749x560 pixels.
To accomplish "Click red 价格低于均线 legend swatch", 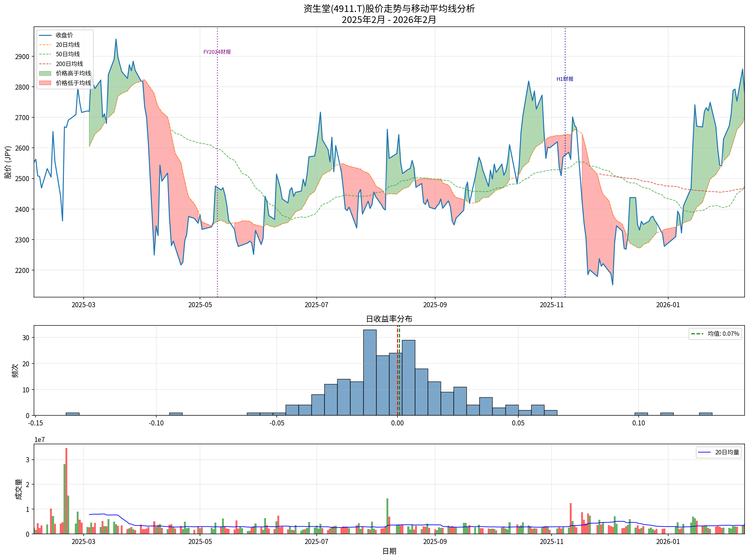I will pyautogui.click(x=45, y=83).
